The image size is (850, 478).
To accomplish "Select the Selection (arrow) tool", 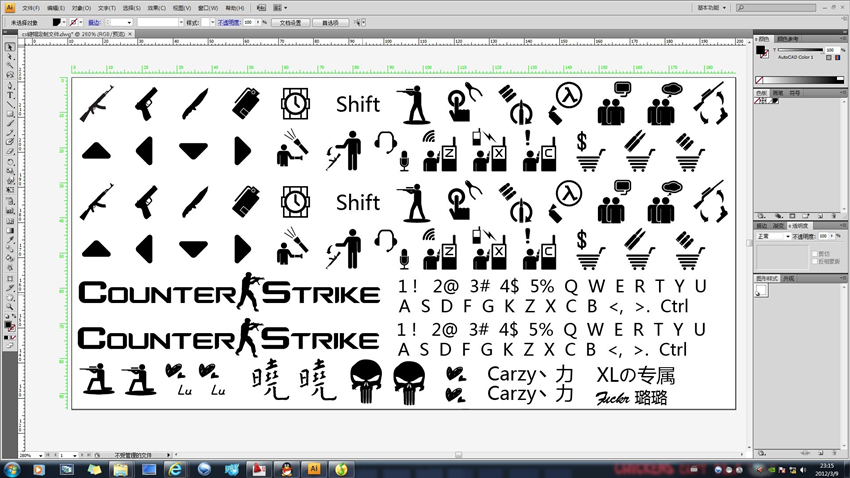I will [x=10, y=47].
